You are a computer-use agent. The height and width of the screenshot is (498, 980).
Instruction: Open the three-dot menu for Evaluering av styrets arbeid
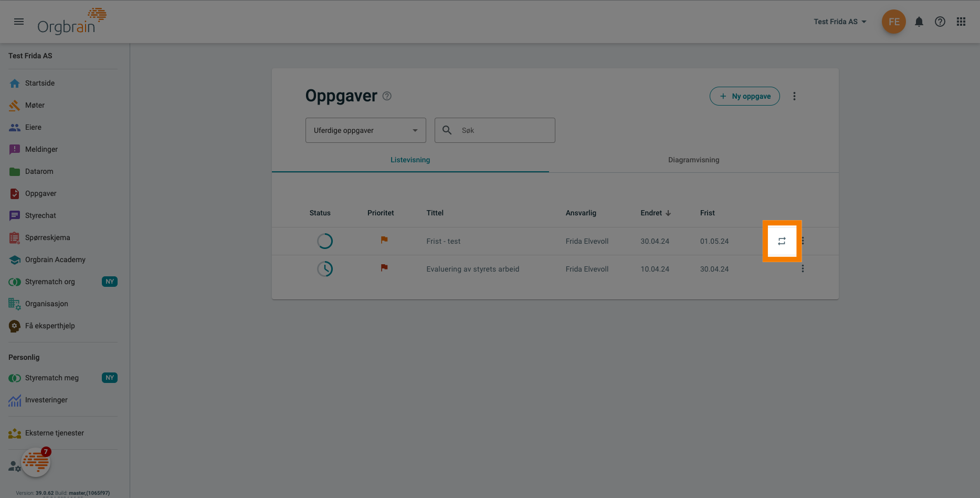point(803,269)
